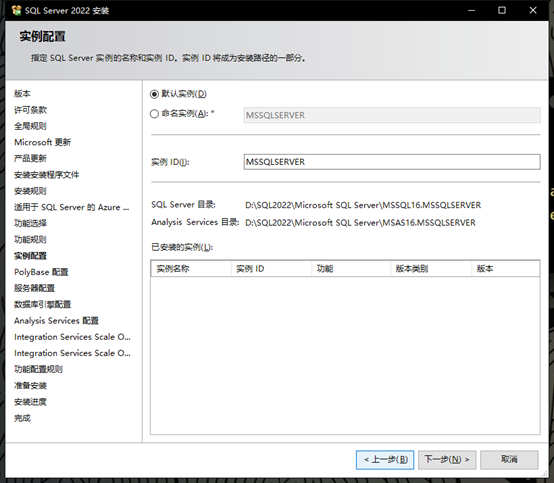Cancel setup with the 取消 button
554x483 pixels.
click(509, 460)
